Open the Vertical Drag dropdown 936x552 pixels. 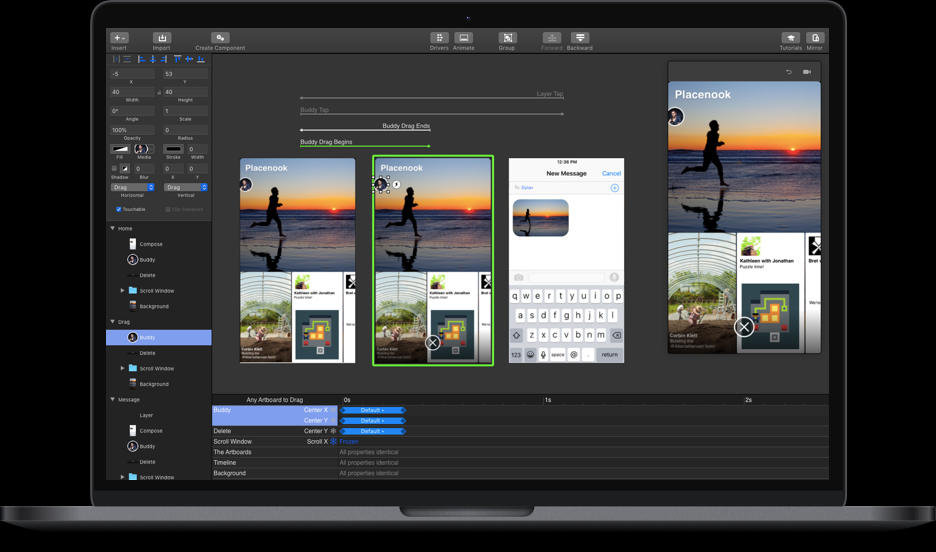tap(186, 187)
